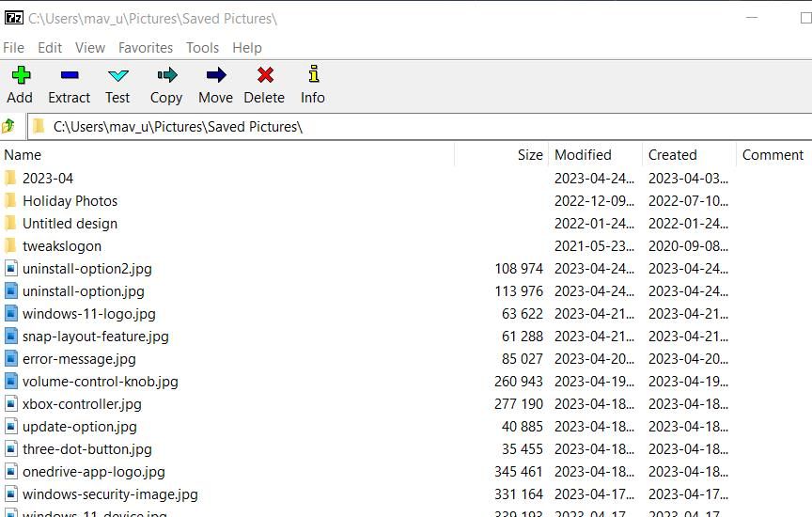The height and width of the screenshot is (517, 812).
Task: Select the file name onedrive-app-logo.jpg
Action: (94, 472)
